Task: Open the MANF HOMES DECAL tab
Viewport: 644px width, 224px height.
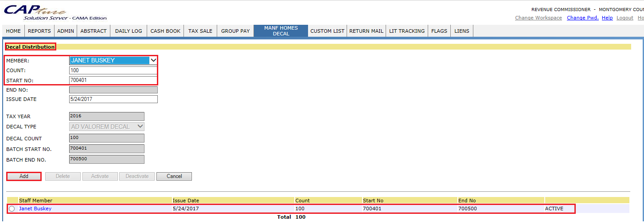Action: pos(281,31)
